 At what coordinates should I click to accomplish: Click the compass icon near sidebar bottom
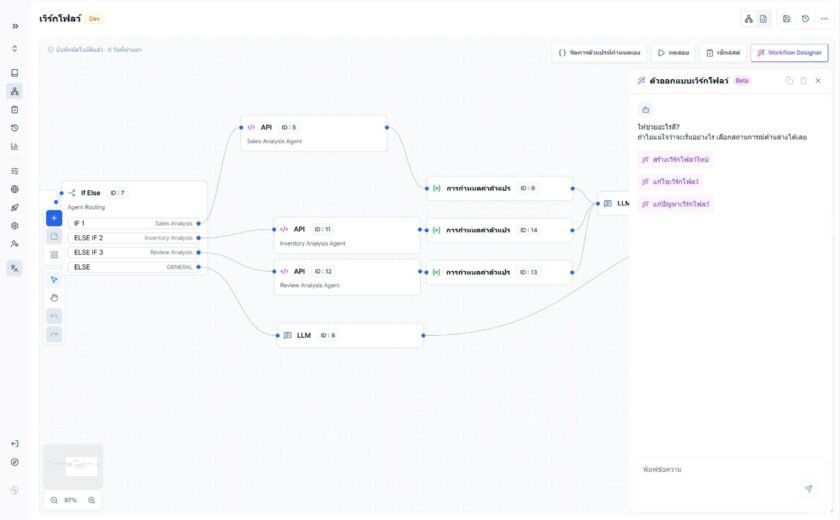14,462
